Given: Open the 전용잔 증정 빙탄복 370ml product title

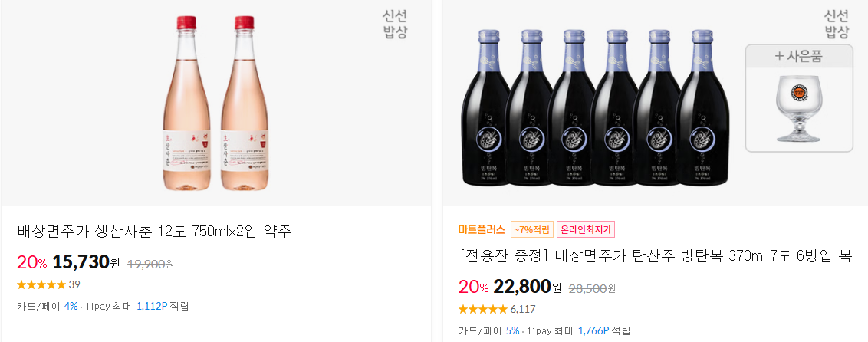Looking at the screenshot, I should (x=655, y=257).
